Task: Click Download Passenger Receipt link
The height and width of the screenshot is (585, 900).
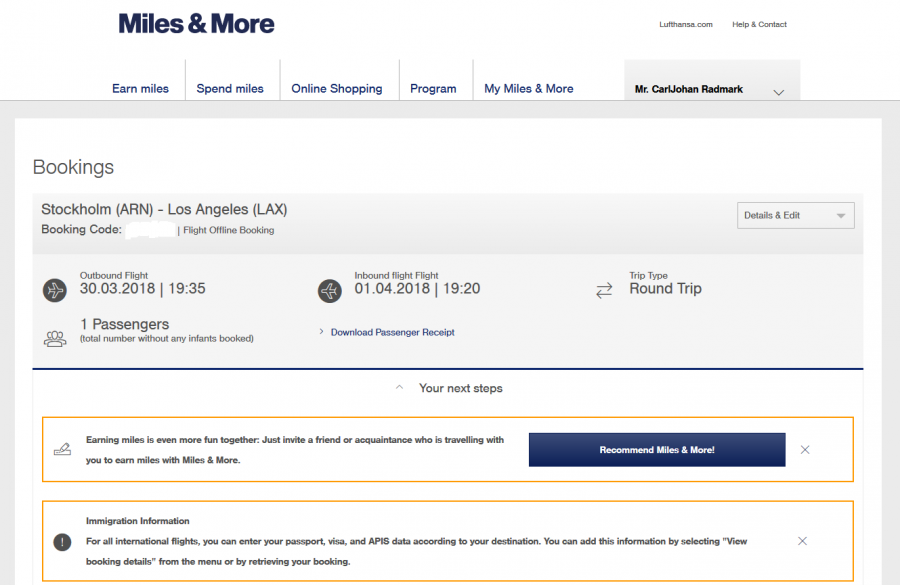Action: click(x=392, y=332)
